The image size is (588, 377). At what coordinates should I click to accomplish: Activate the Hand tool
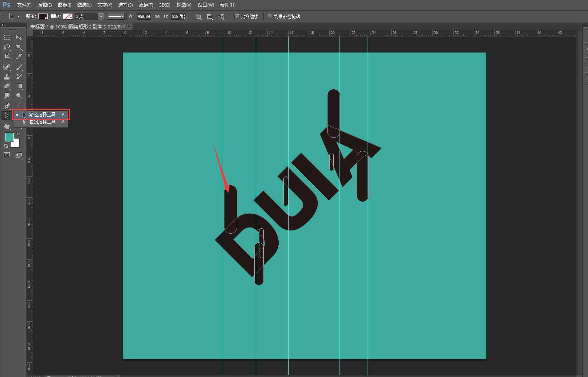pyautogui.click(x=7, y=126)
